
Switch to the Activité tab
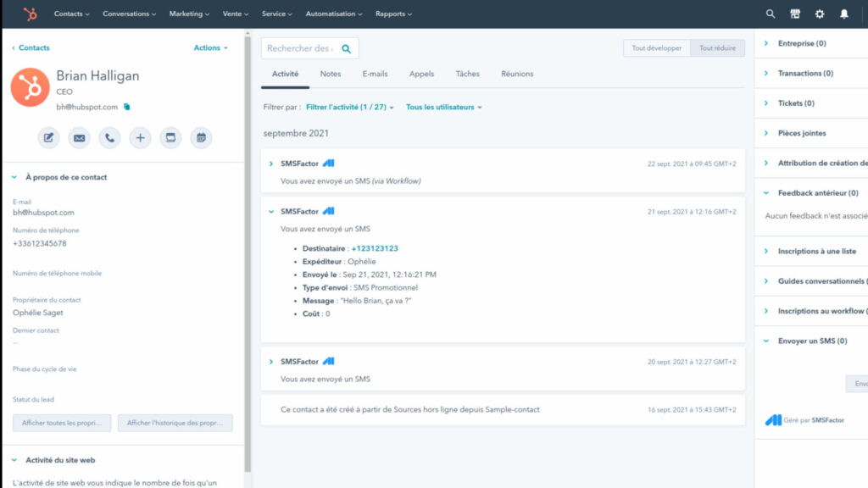(x=285, y=74)
